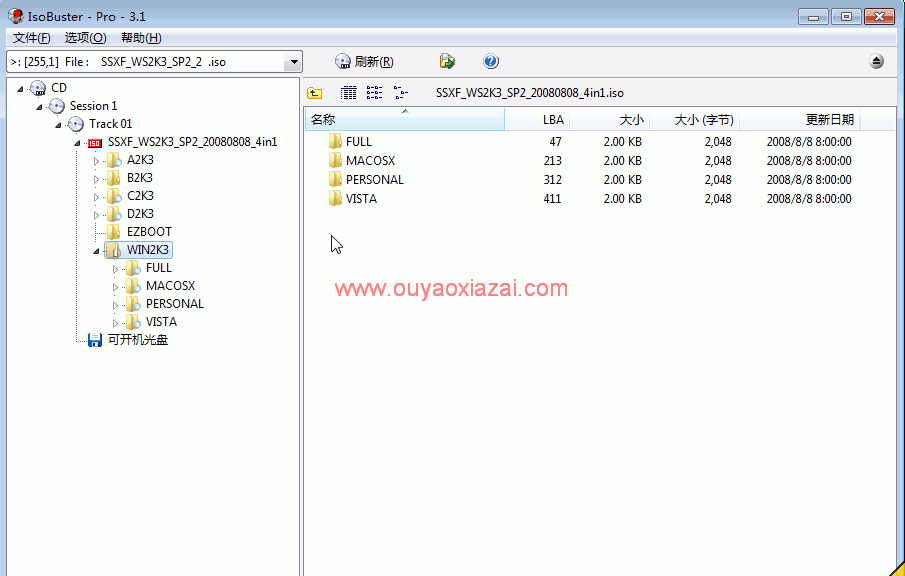Expand the B2K3 folder node
The width and height of the screenshot is (905, 576).
[x=96, y=179]
